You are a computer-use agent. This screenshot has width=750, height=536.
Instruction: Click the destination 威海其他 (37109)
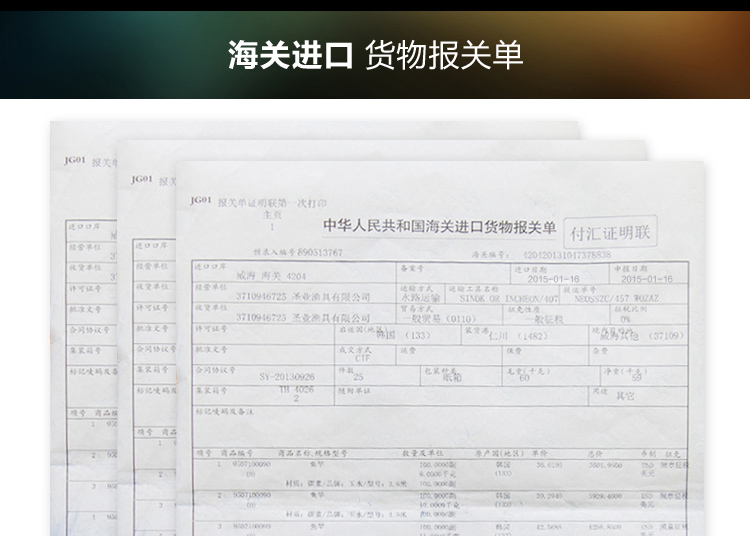641,336
